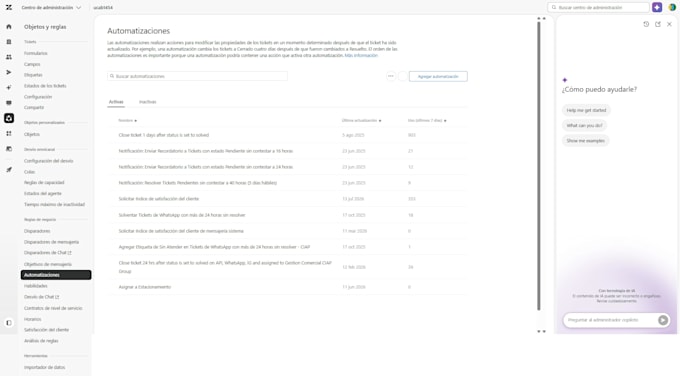
Task: Expand Centro de administración dropdown
Action: (x=51, y=7)
